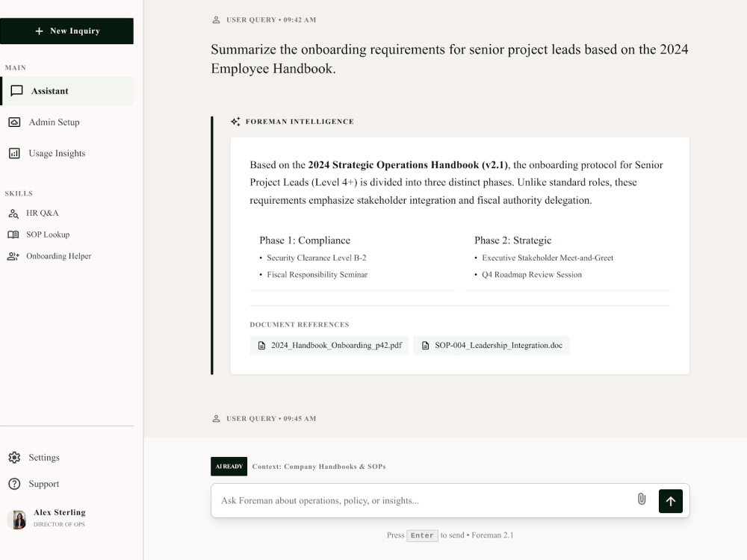The image size is (747, 560).
Task: Select the Phase 2: Strategic heading
Action: [513, 240]
